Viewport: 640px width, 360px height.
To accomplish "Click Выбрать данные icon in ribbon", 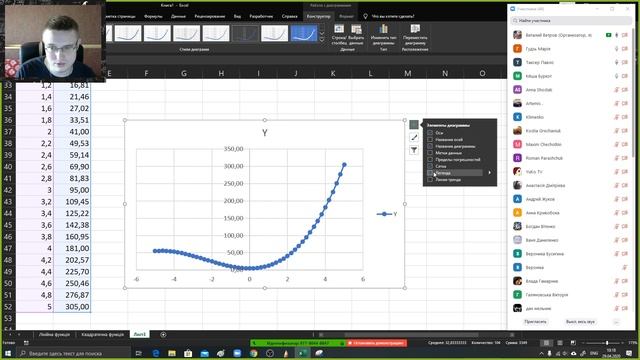I will [x=356, y=29].
